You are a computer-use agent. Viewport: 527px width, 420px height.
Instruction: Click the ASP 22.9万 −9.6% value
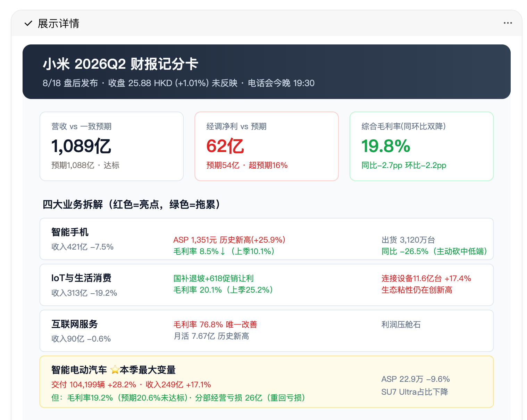pyautogui.click(x=416, y=379)
